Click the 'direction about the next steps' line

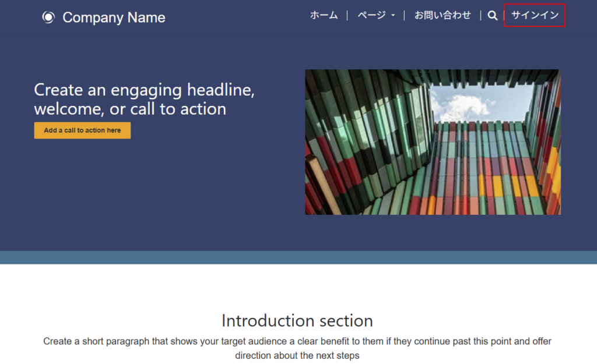[x=297, y=355]
